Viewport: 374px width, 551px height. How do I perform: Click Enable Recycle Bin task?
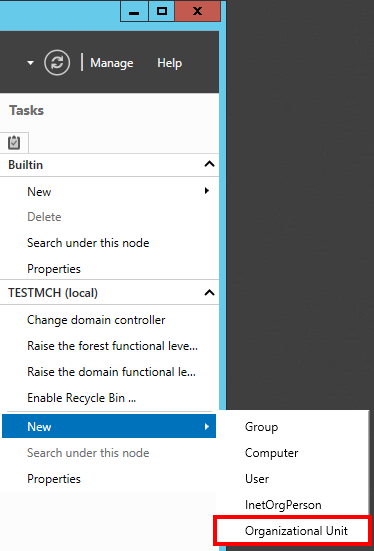click(81, 398)
